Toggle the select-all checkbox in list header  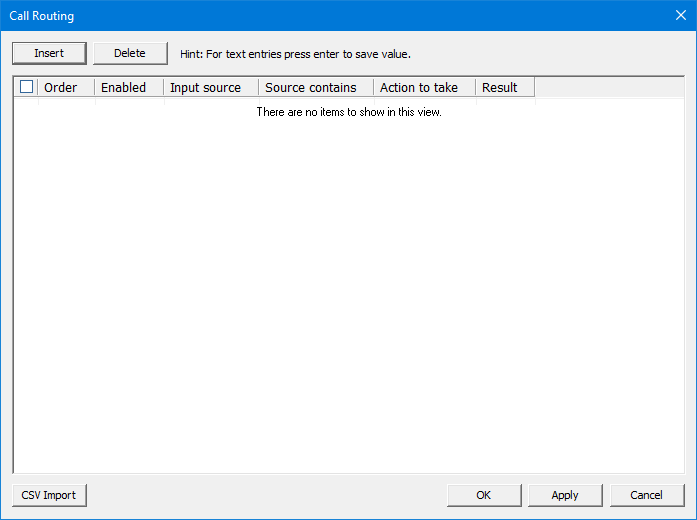[26, 87]
